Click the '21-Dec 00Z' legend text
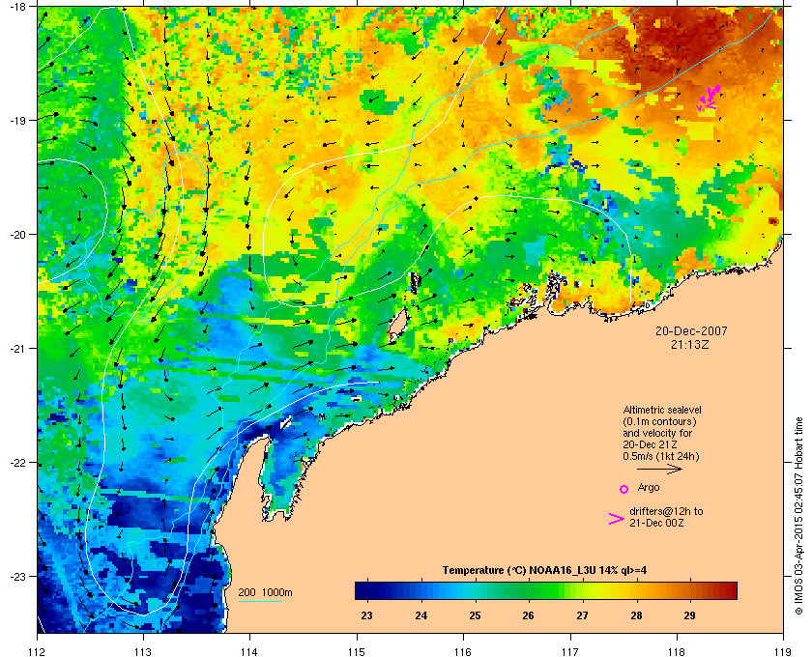Image resolution: width=812 pixels, height=657 pixels. pos(656,523)
